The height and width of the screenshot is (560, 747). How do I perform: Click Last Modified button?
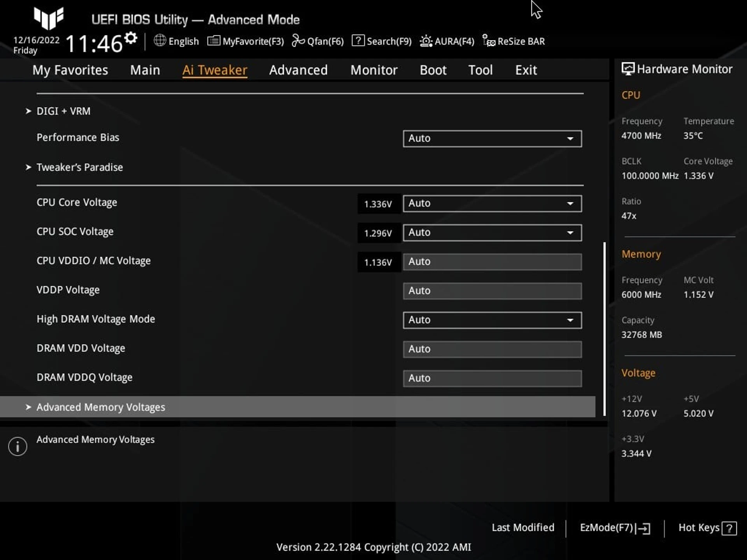523,528
